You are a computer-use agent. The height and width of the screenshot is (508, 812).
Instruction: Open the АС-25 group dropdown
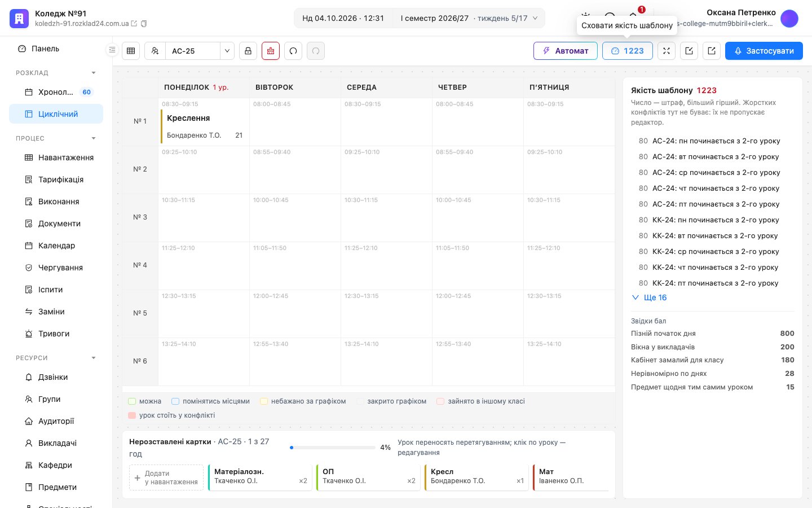(x=227, y=51)
